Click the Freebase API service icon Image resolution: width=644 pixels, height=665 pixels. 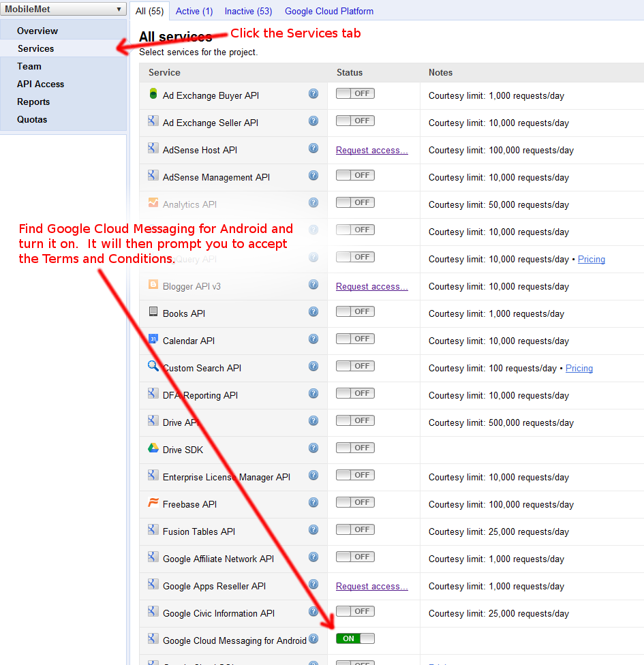pyautogui.click(x=153, y=503)
